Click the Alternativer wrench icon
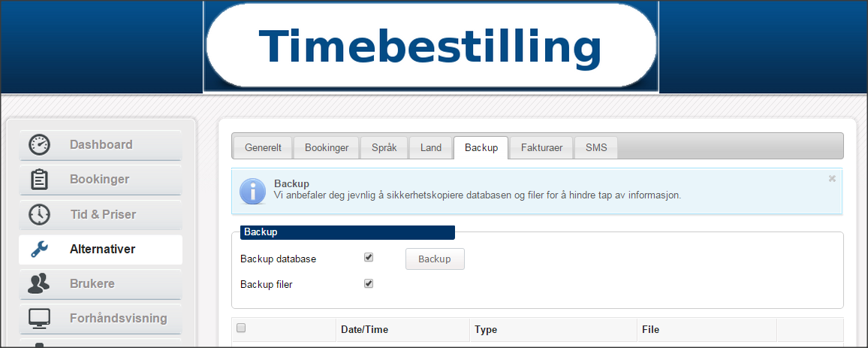Screen dimensions: 868x348 click(x=39, y=250)
